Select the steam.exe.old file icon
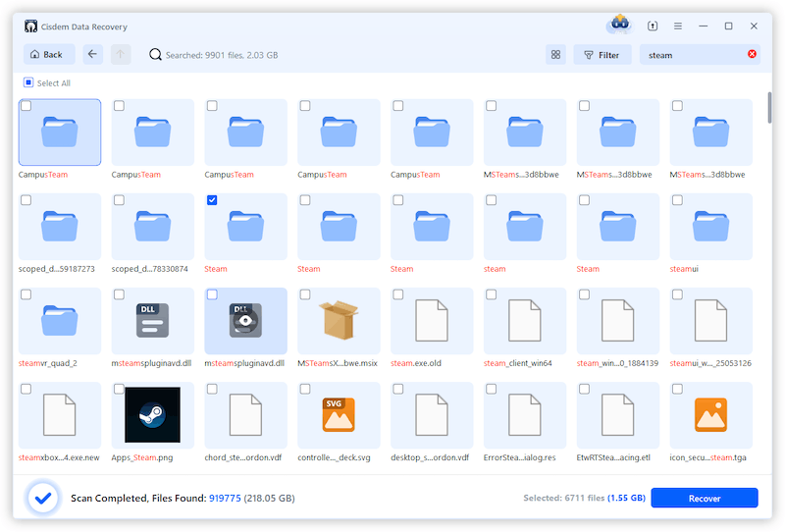Viewport: 785px width, 532px height. click(432, 321)
